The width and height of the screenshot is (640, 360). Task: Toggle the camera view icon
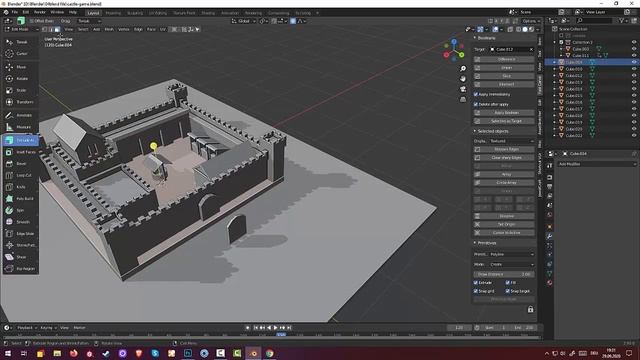463,89
